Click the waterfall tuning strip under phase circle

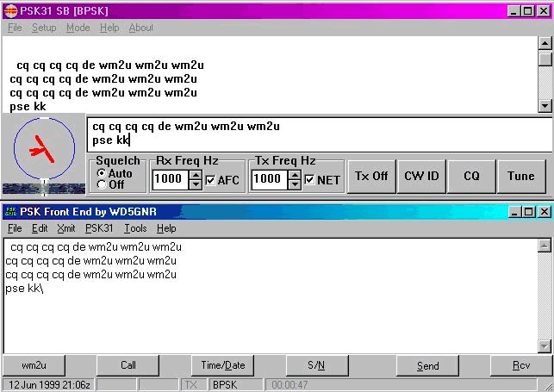click(x=44, y=188)
